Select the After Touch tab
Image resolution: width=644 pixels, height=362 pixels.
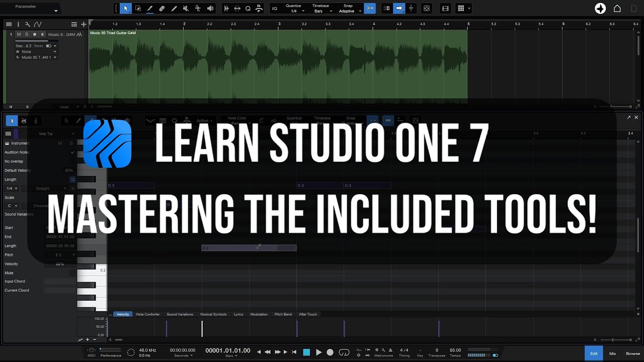pyautogui.click(x=308, y=314)
